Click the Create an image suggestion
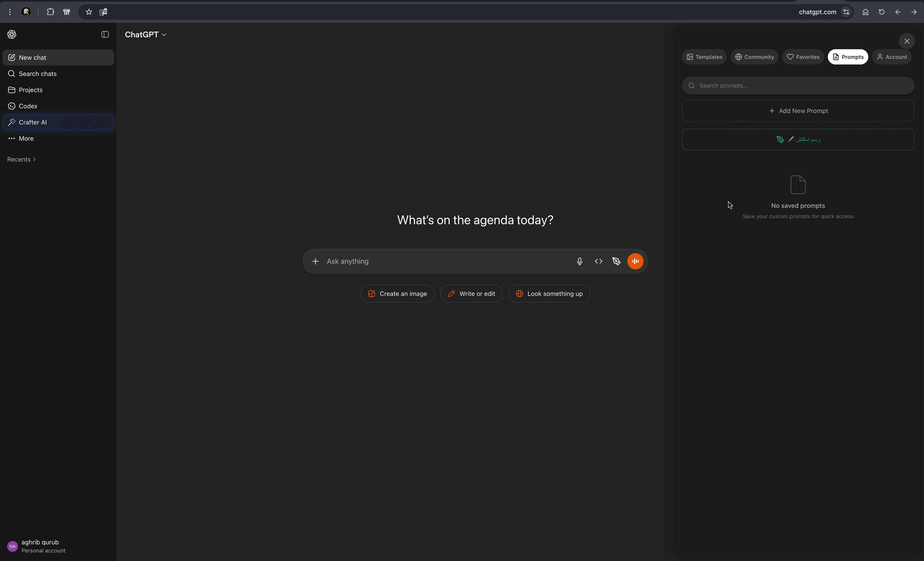Viewport: 924px width, 561px height. click(398, 294)
